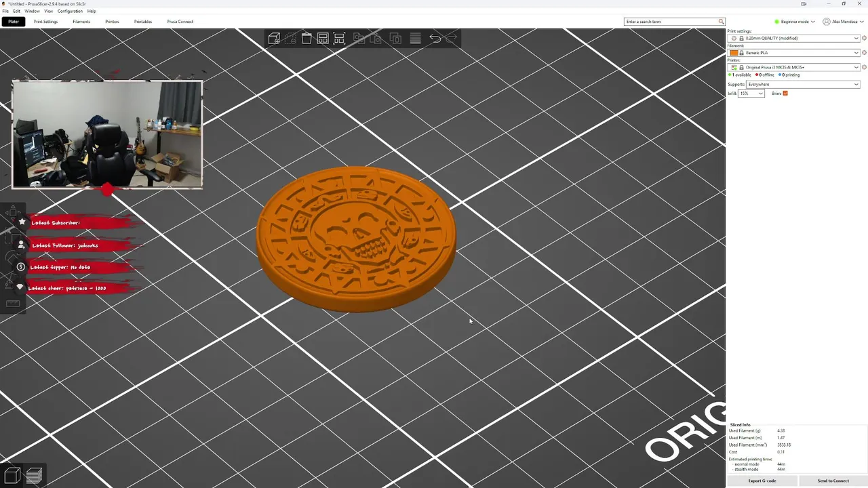Viewport: 868px width, 488px height.
Task: Select the Measure ruler tool
Action: point(13,304)
